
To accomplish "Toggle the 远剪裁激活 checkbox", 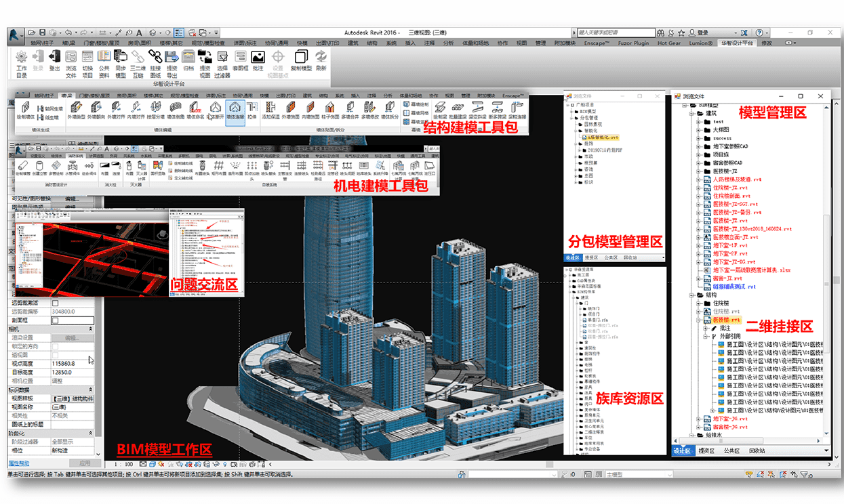I will [x=56, y=303].
